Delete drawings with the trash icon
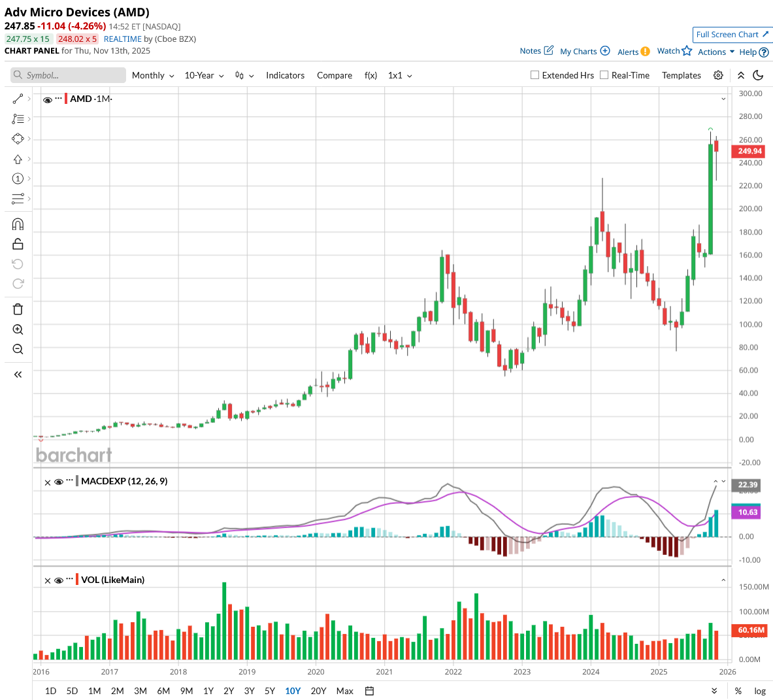This screenshot has width=773, height=700. pos(18,309)
